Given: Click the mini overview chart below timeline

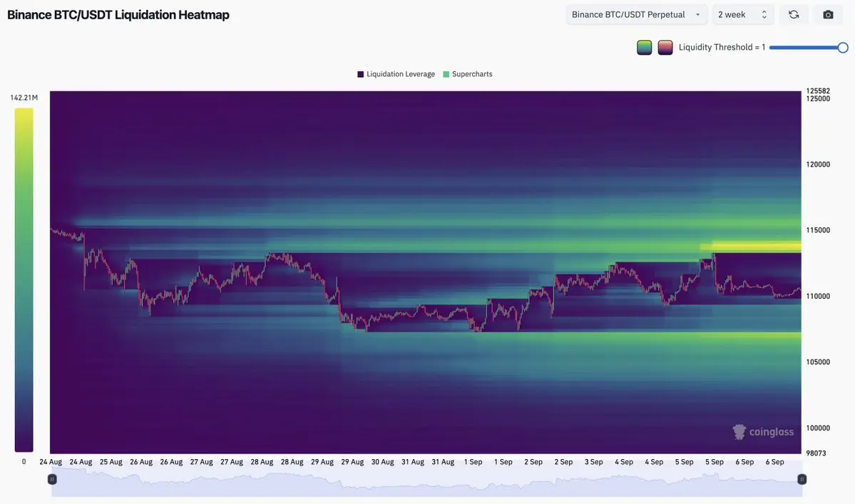Looking at the screenshot, I should coord(427,482).
